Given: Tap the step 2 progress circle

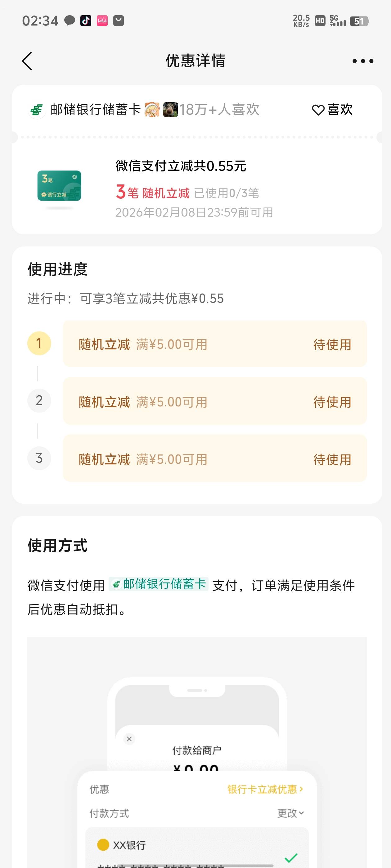Looking at the screenshot, I should pyautogui.click(x=39, y=401).
